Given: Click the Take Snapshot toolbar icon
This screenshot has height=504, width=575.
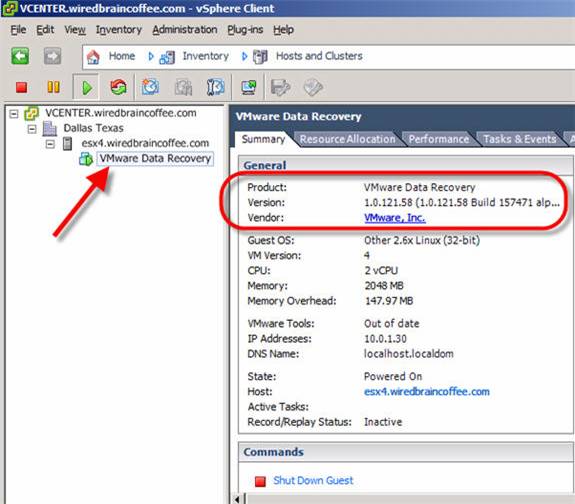Looking at the screenshot, I should coord(150,87).
